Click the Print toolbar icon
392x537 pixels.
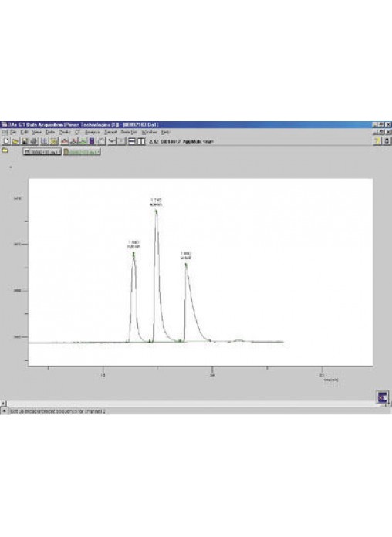[34, 141]
